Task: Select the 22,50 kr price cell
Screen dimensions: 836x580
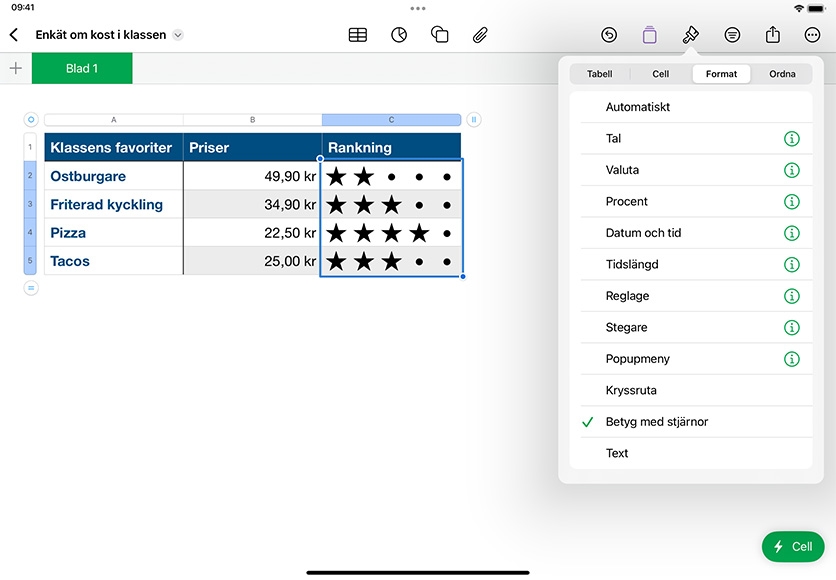Action: pos(252,232)
